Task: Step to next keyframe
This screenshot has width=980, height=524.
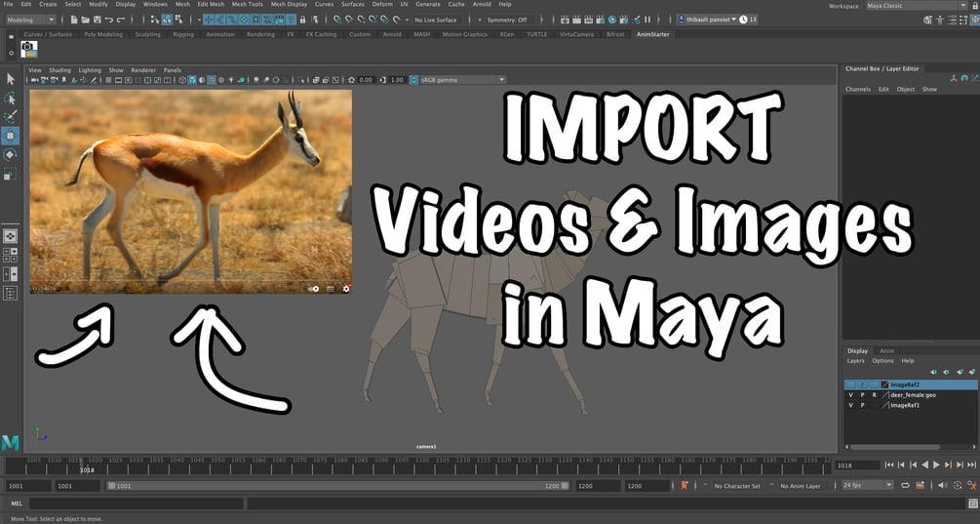Action: (x=948, y=464)
